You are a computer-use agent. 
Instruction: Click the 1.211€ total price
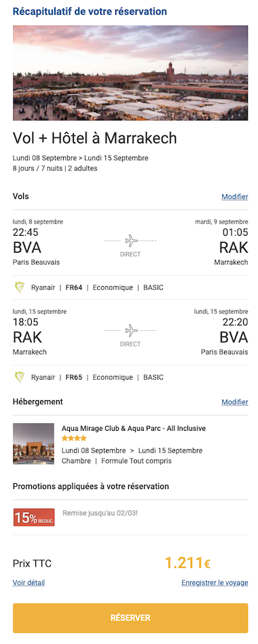(x=187, y=563)
